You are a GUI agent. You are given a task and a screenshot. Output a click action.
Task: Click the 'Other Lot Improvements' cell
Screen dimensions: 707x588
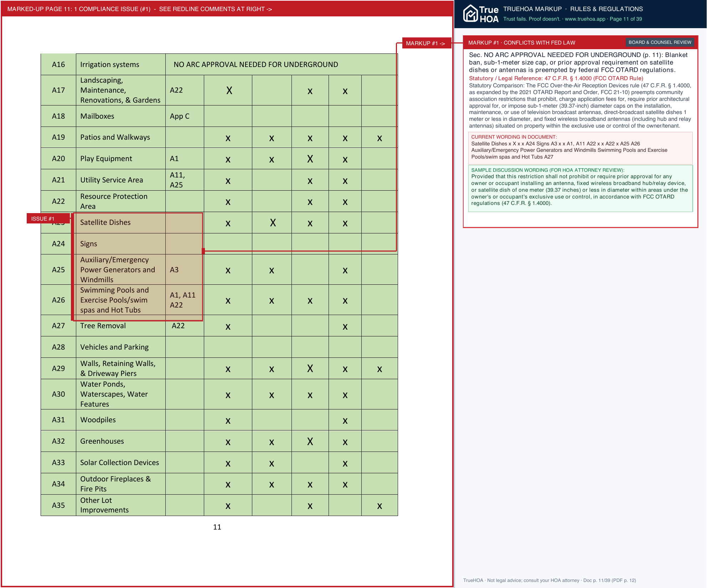[121, 505]
